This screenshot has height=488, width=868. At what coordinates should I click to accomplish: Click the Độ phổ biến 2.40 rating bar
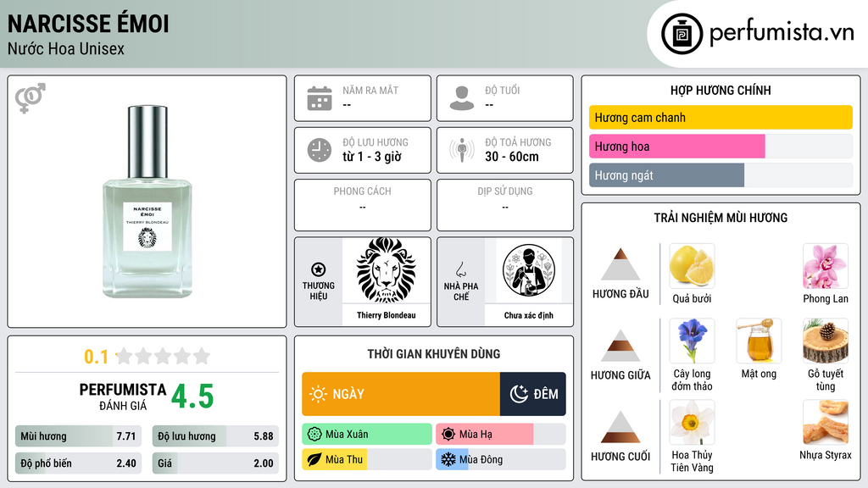(78, 463)
